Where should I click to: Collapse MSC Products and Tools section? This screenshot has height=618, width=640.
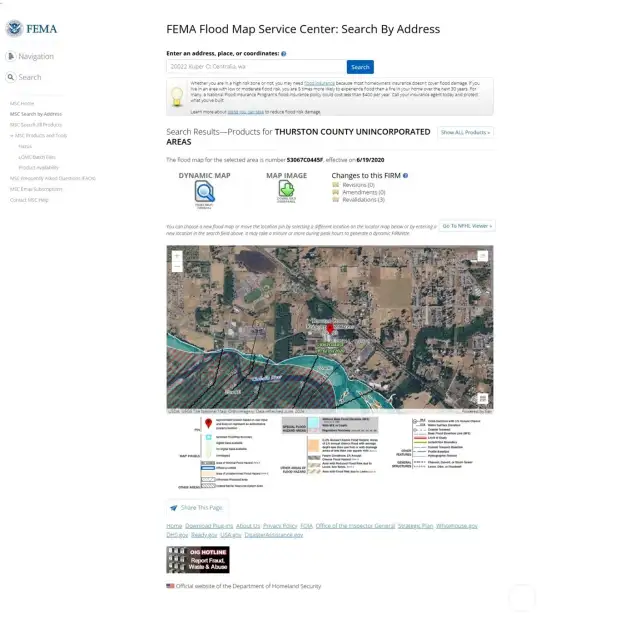(x=39, y=135)
